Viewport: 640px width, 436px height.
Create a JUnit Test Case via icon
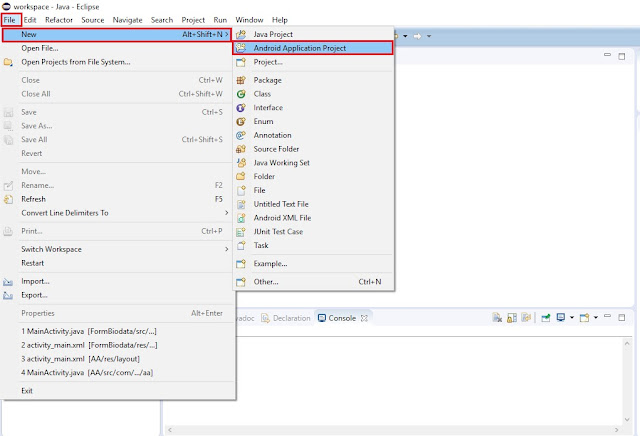[x=241, y=232]
